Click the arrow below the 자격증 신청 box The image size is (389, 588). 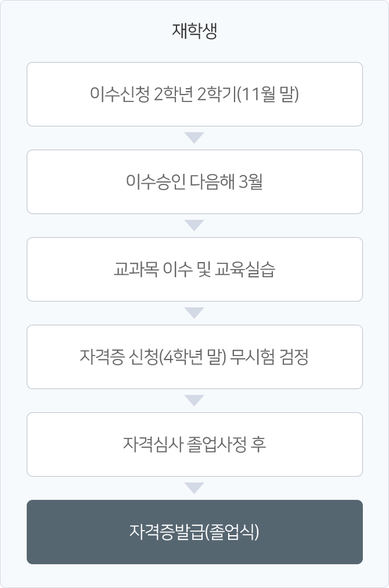click(195, 401)
